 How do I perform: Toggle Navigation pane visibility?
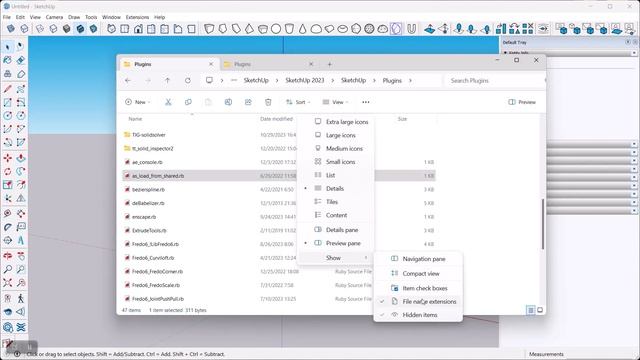(x=418, y=259)
